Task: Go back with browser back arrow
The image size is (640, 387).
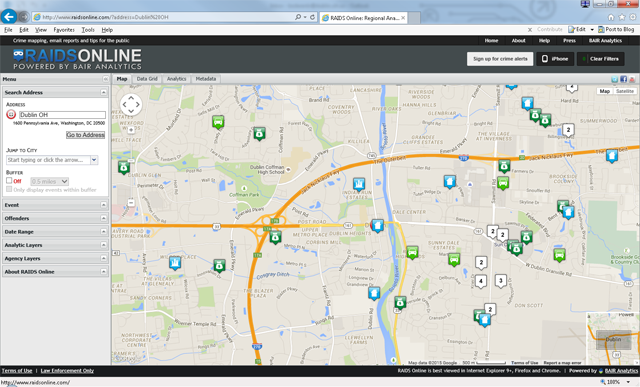Action: [9, 17]
